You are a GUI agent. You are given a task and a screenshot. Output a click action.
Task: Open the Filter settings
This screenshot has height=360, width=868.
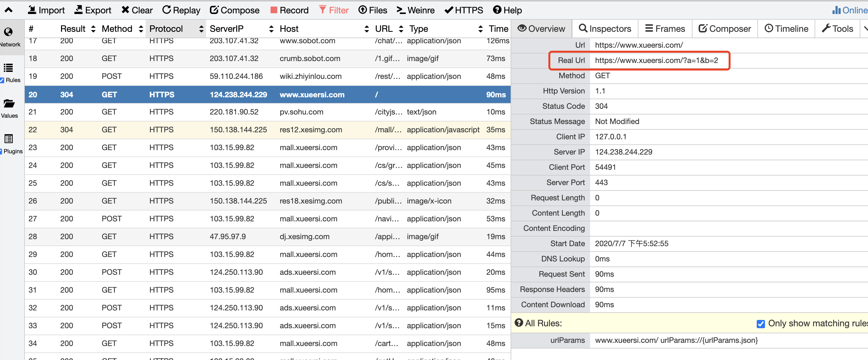click(x=334, y=10)
